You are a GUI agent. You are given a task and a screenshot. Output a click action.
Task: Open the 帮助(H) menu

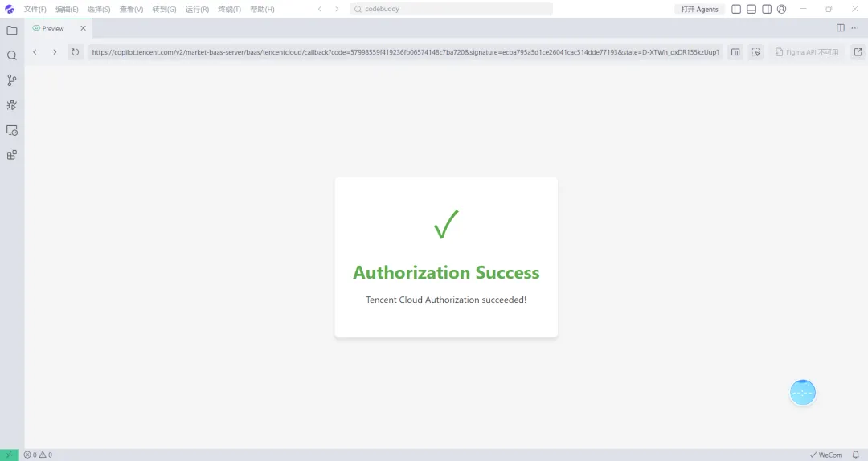tap(262, 9)
